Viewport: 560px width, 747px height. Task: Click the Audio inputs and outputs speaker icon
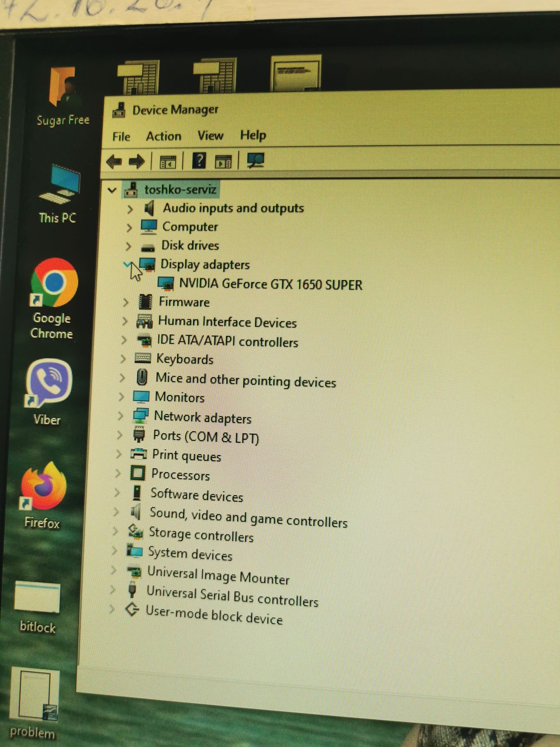(149, 208)
